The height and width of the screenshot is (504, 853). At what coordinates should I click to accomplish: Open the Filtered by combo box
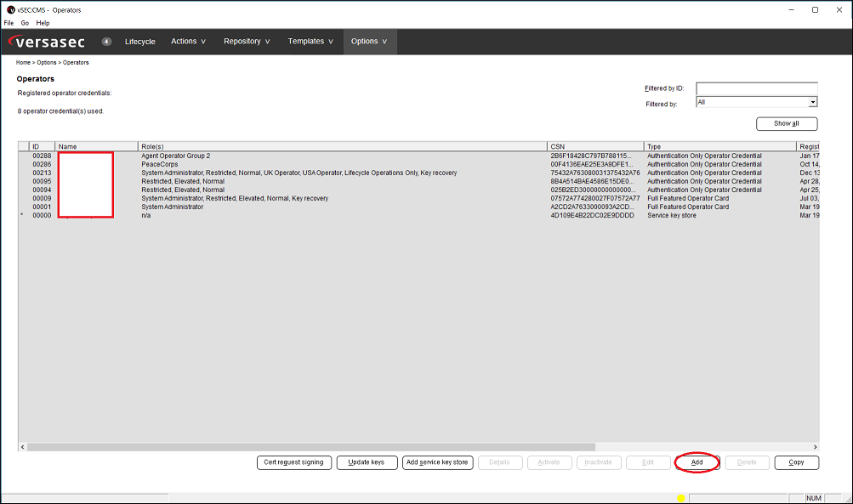click(757, 102)
